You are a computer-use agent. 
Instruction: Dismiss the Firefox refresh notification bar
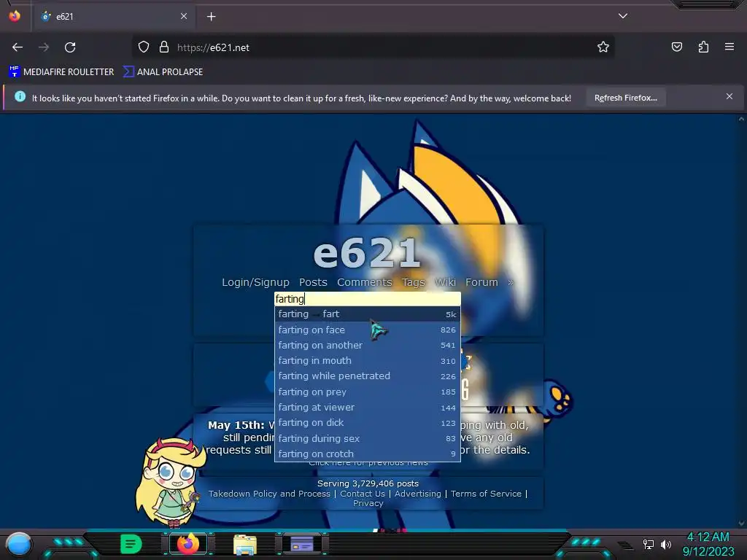729,97
